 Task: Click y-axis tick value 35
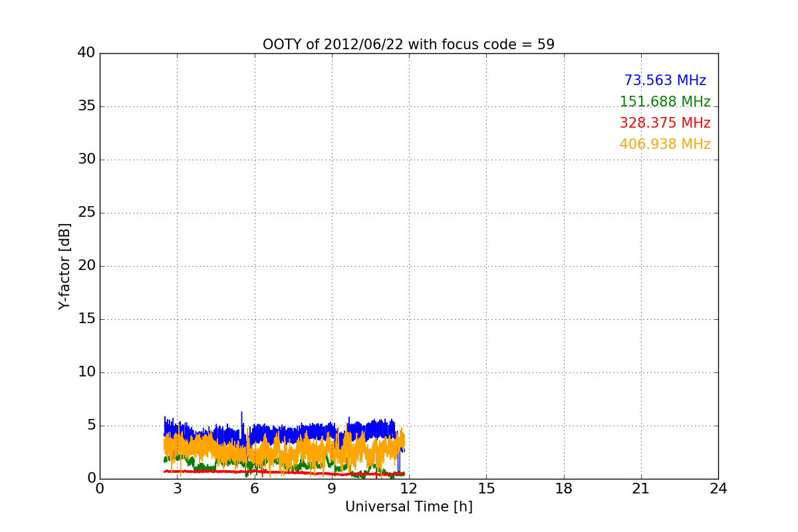tap(86, 106)
